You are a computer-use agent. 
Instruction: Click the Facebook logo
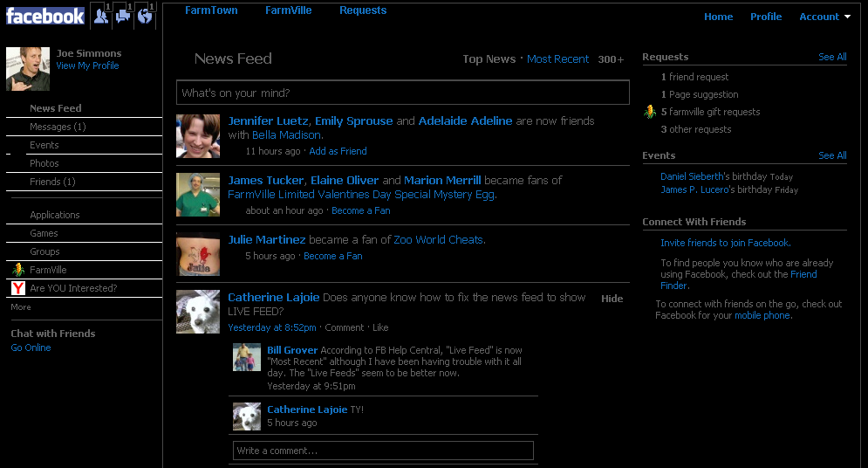(x=44, y=16)
